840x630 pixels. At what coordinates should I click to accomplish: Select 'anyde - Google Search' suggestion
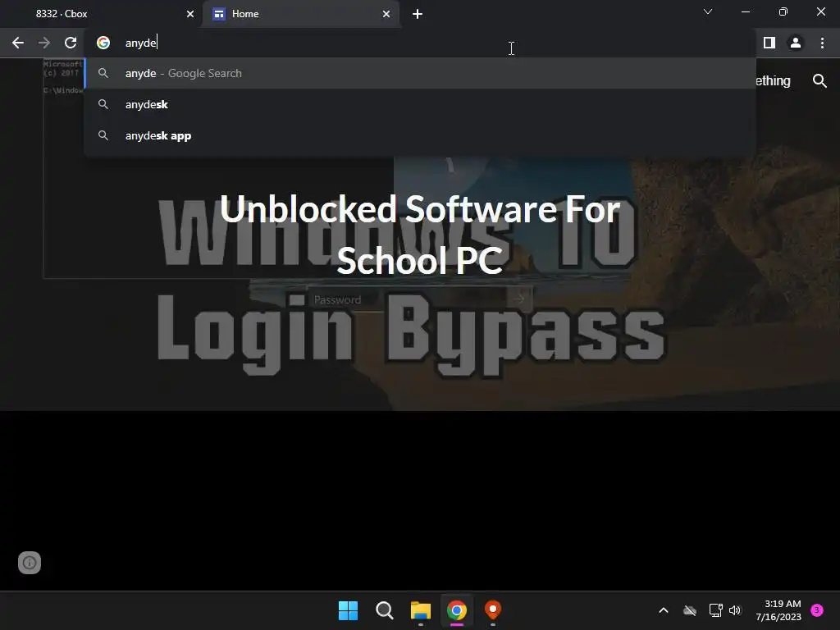(420, 73)
